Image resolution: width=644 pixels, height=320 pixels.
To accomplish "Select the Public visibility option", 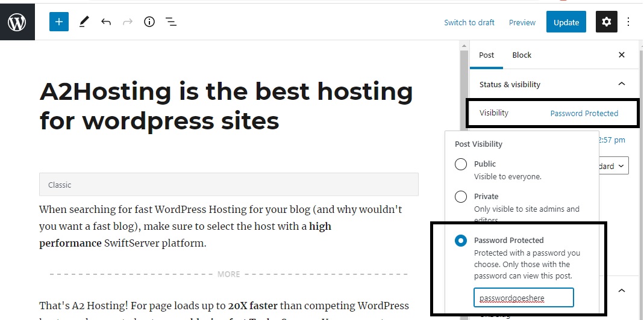I will click(x=461, y=164).
